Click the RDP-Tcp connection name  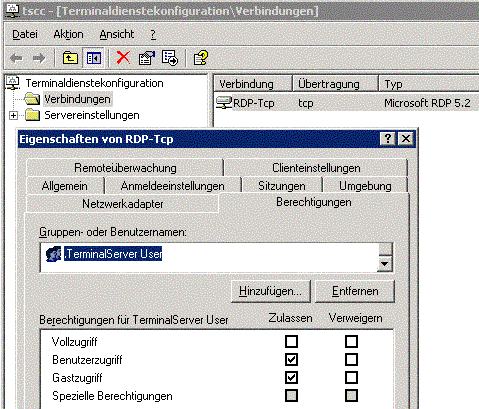254,103
